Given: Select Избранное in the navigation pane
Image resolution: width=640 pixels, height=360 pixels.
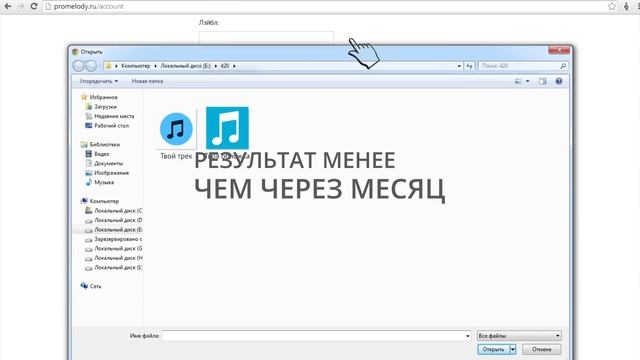Looking at the screenshot, I should tap(104, 97).
